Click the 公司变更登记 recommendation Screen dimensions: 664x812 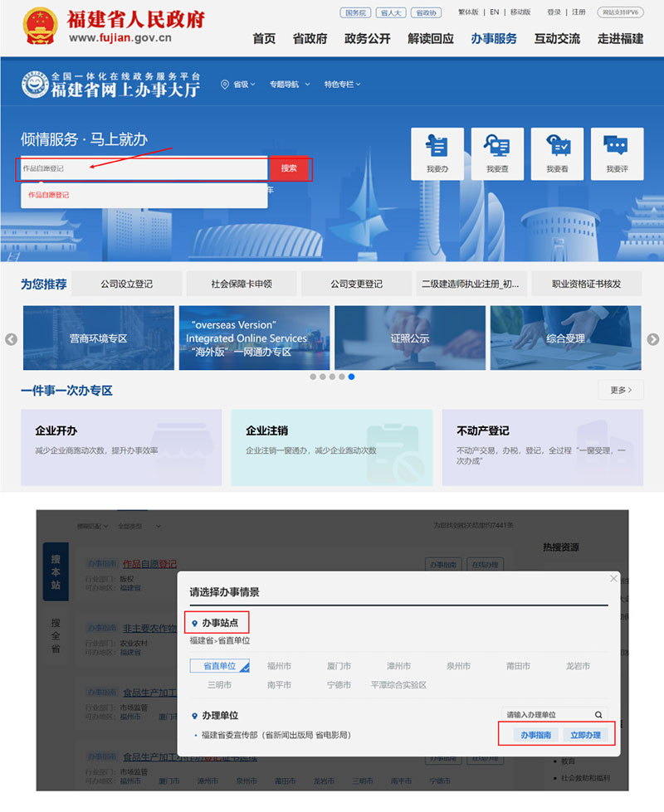[x=357, y=284]
